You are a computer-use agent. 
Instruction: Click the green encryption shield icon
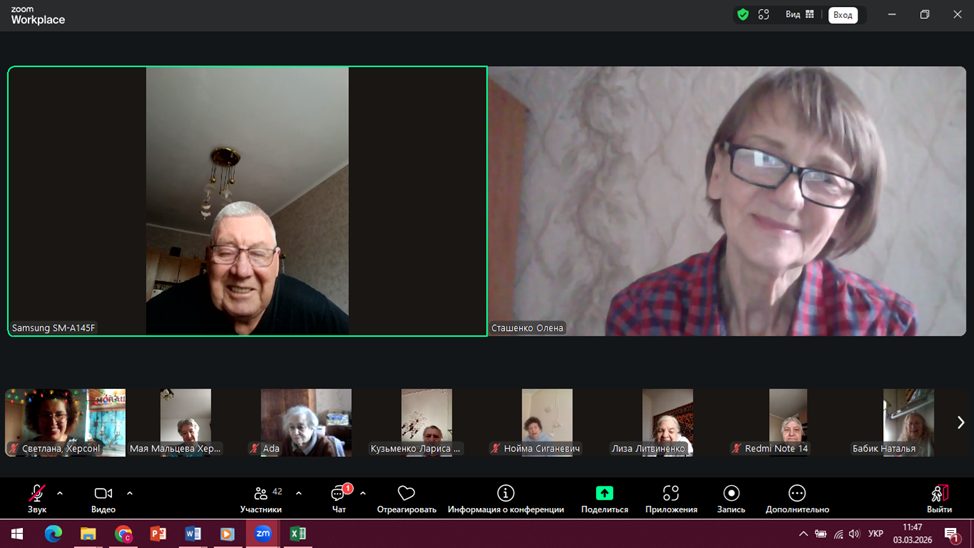(742, 15)
